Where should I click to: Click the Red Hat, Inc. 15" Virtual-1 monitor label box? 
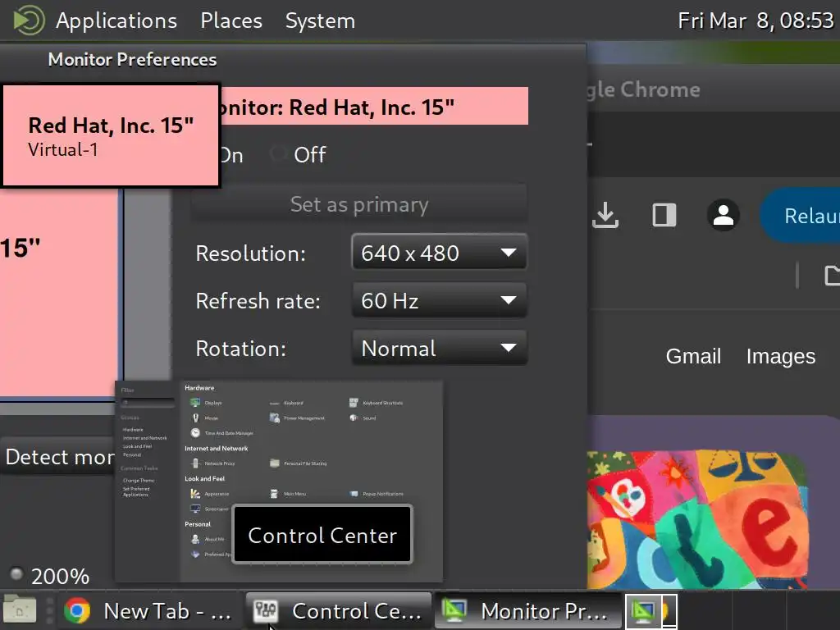click(111, 135)
